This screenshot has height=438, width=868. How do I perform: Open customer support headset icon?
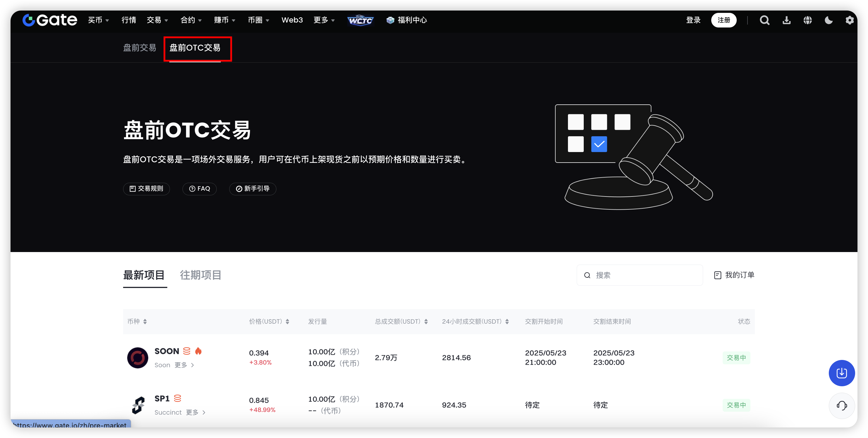841,405
